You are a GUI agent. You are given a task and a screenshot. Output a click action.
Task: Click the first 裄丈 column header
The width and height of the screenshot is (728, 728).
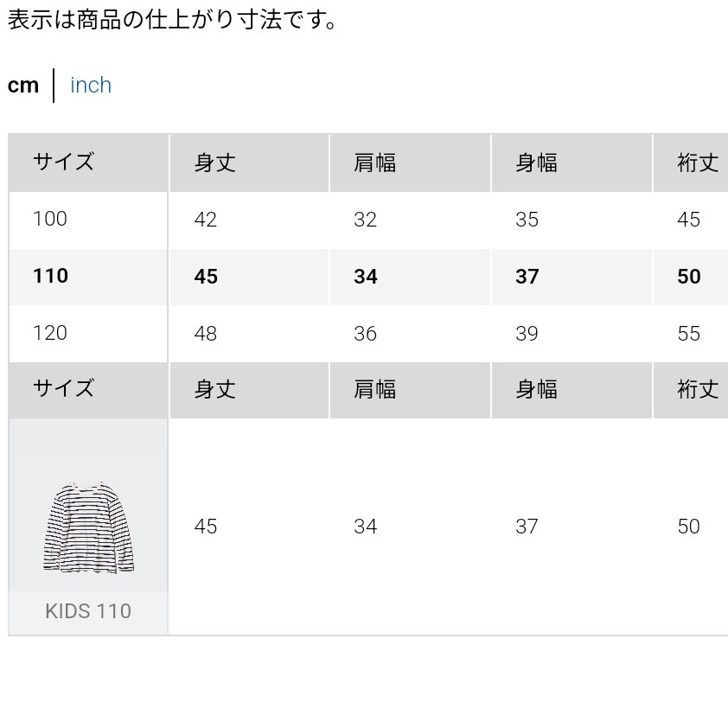(x=691, y=163)
